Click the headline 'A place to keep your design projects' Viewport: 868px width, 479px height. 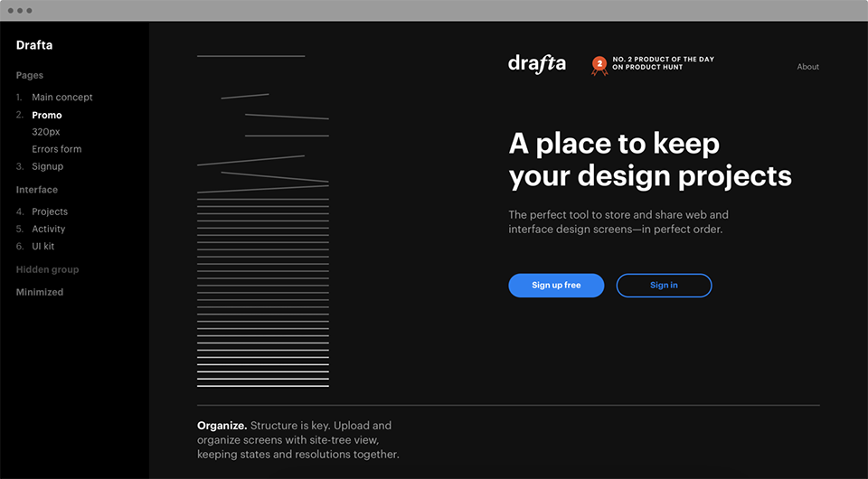(x=650, y=160)
